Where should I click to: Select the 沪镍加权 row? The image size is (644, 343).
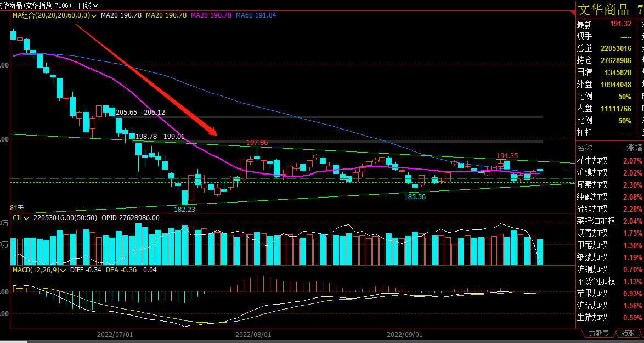610,172
